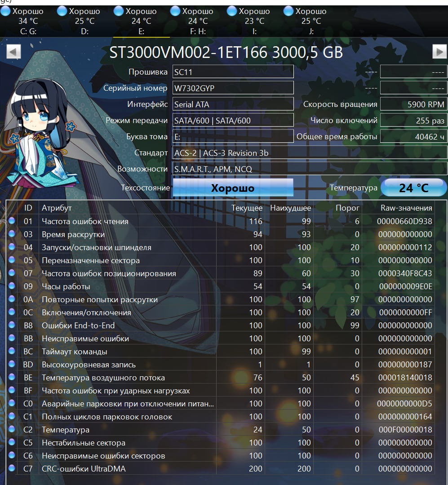Click the drive letter field E:

pyautogui.click(x=233, y=137)
